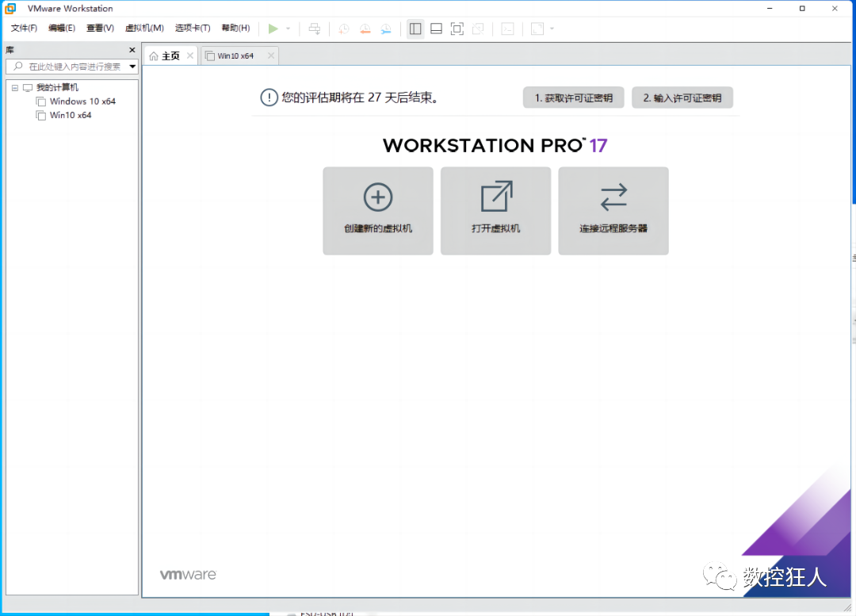Open the 编辑(E) menu
This screenshot has width=856, height=616.
click(x=62, y=28)
